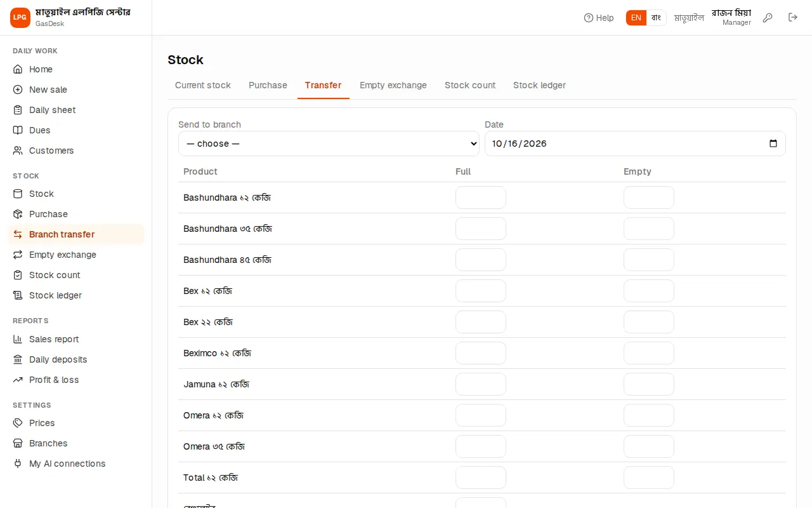This screenshot has height=508, width=812.
Task: Switch to Purchase tab
Action: [x=268, y=85]
